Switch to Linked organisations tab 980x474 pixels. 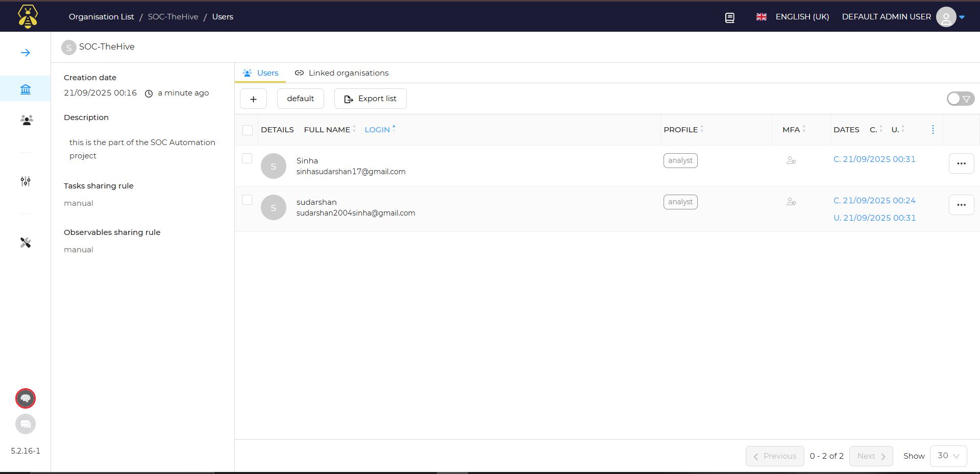click(x=341, y=73)
